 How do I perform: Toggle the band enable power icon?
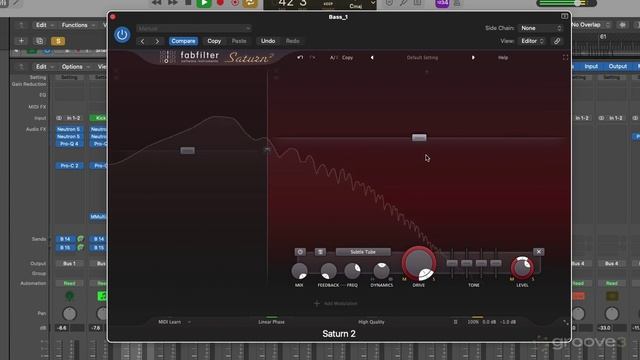pos(300,252)
